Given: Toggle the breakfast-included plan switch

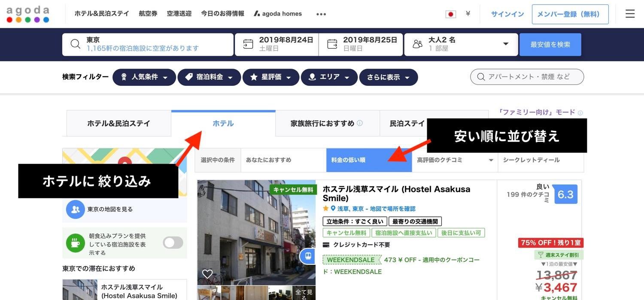Looking at the screenshot, I should (173, 243).
